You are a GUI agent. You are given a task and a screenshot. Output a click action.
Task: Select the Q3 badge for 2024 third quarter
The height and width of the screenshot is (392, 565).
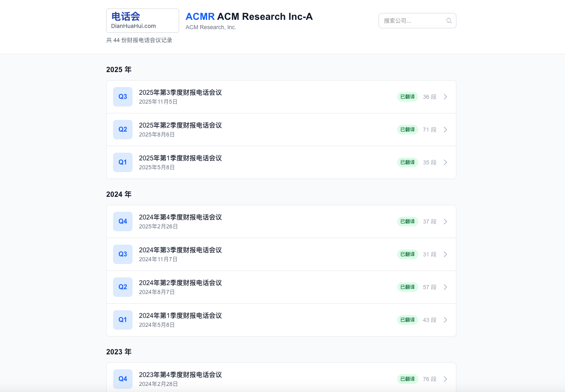(122, 254)
